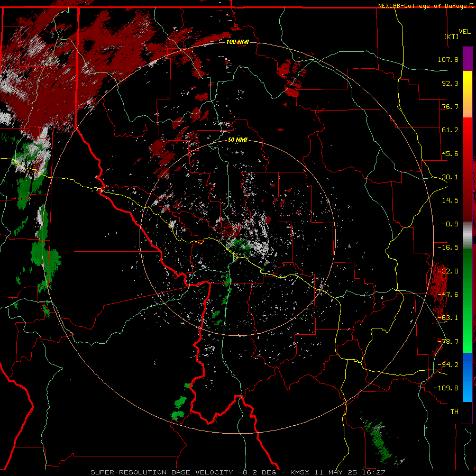The image size is (476, 476).
Task: Click the purple top segment of color bar
Action: click(x=467, y=59)
